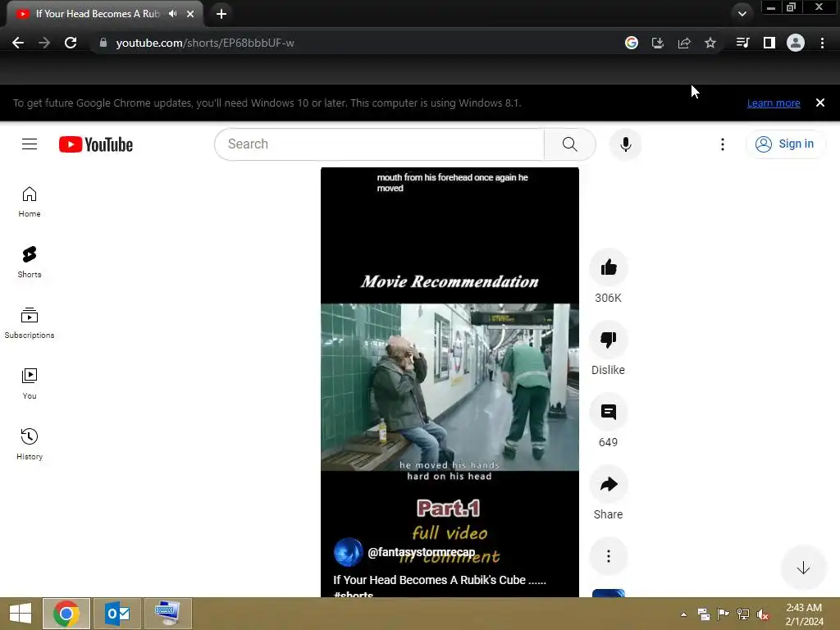Open the comments with 649 count
This screenshot has width=840, height=630.
(608, 412)
